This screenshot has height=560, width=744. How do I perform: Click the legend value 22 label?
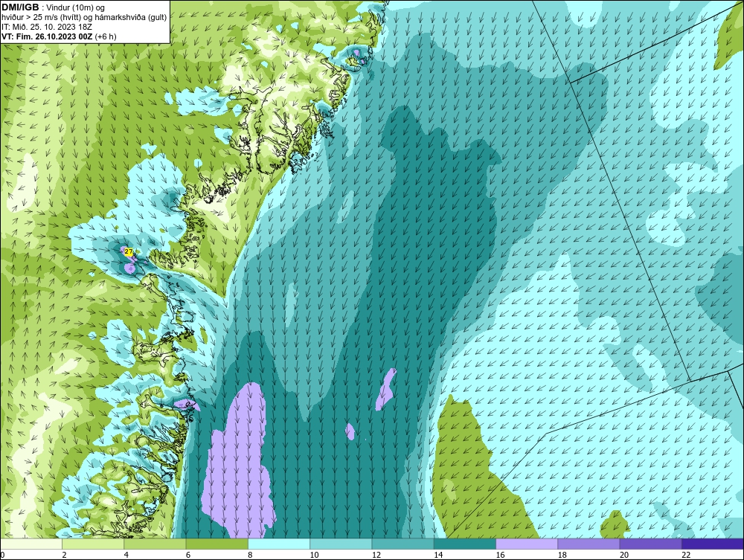tap(686, 556)
